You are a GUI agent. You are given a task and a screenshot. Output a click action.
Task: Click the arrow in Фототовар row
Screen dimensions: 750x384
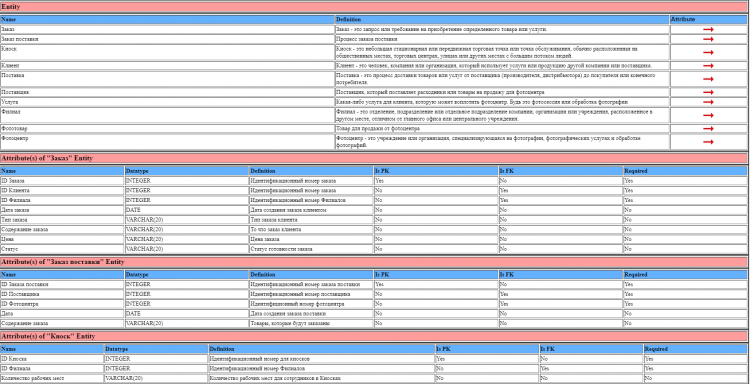(708, 129)
